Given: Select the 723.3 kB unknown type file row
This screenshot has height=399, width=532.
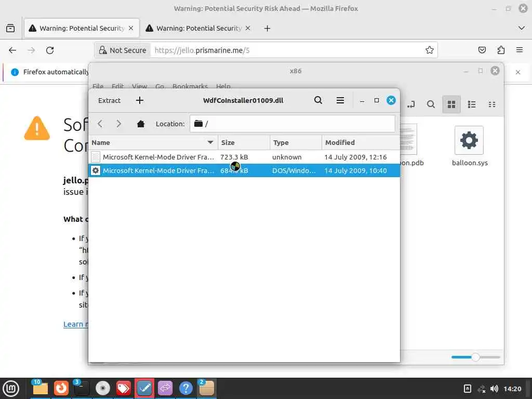Looking at the screenshot, I should (244, 157).
